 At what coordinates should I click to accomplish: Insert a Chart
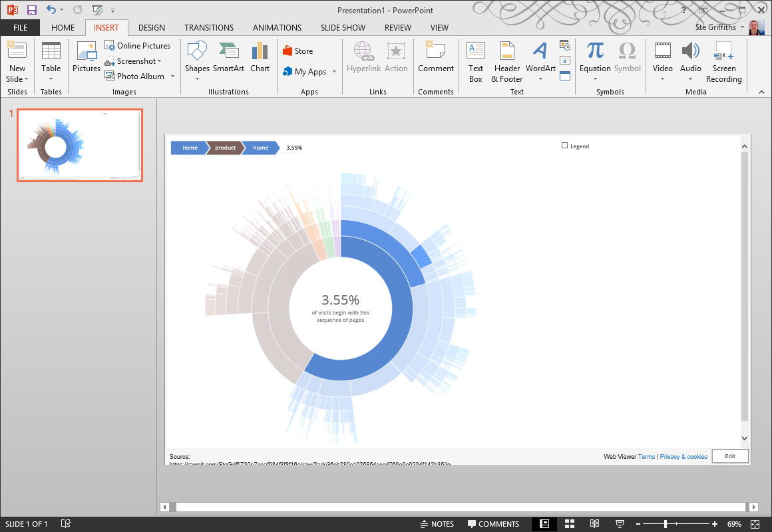pyautogui.click(x=260, y=59)
